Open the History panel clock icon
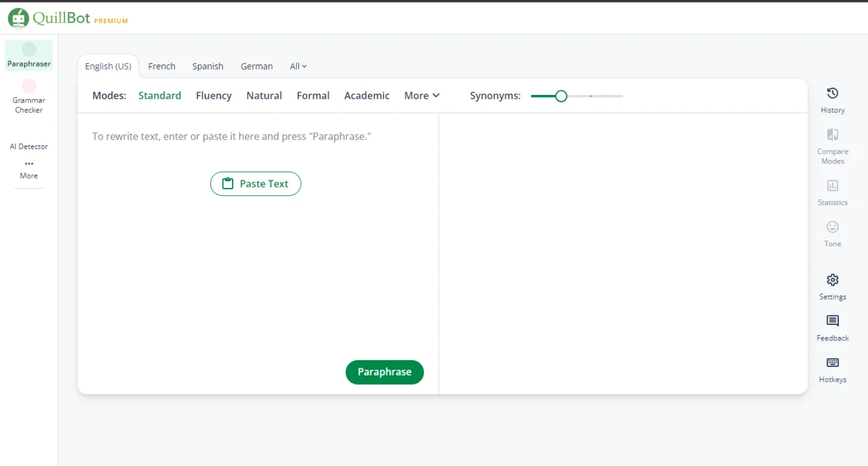The height and width of the screenshot is (466, 868). (833, 93)
